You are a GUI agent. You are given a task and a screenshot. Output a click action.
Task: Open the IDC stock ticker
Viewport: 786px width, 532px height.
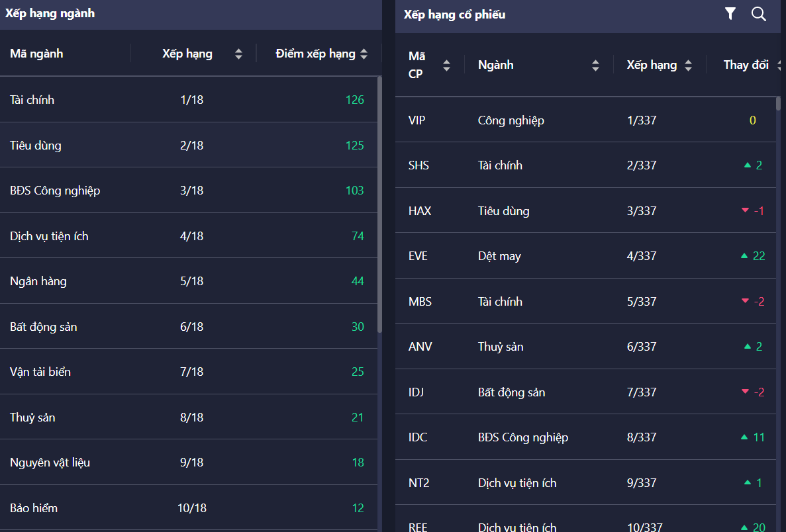point(418,437)
